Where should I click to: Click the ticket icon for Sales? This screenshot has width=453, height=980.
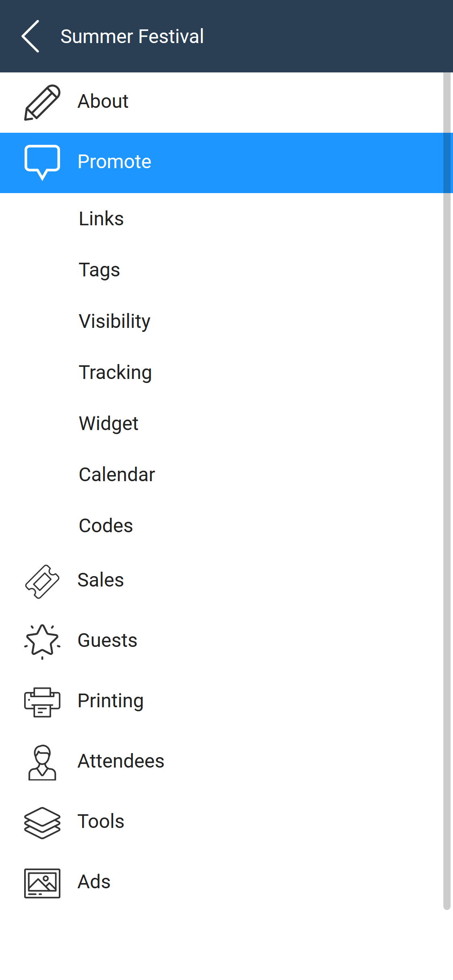42,581
